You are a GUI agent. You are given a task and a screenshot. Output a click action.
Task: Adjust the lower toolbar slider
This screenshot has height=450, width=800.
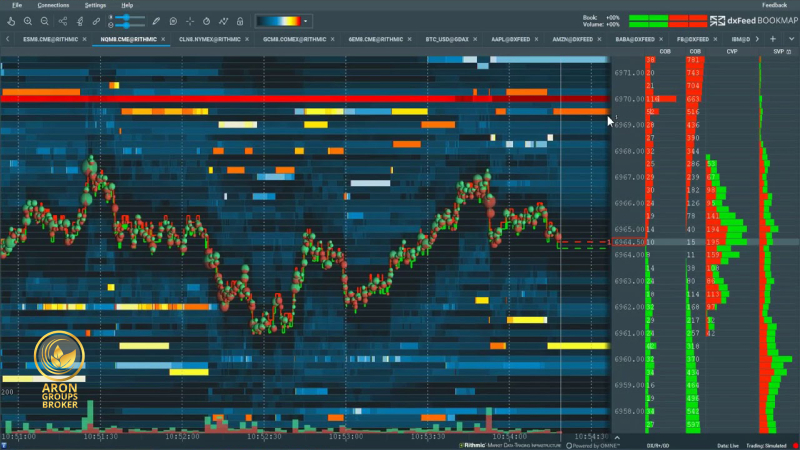pyautogui.click(x=130, y=24)
